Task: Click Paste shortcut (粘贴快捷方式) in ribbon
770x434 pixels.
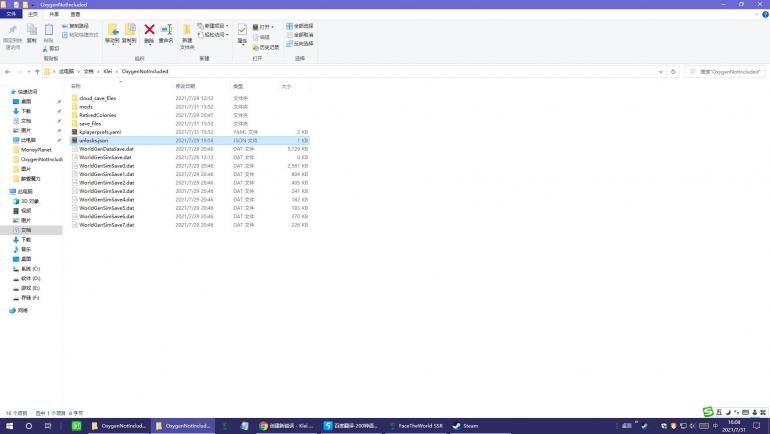Action: pos(80,35)
